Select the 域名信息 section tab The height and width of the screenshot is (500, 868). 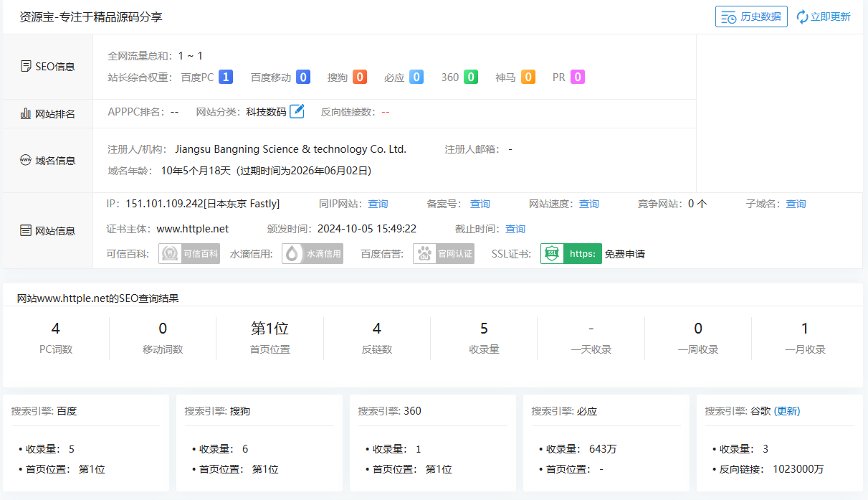pos(47,160)
